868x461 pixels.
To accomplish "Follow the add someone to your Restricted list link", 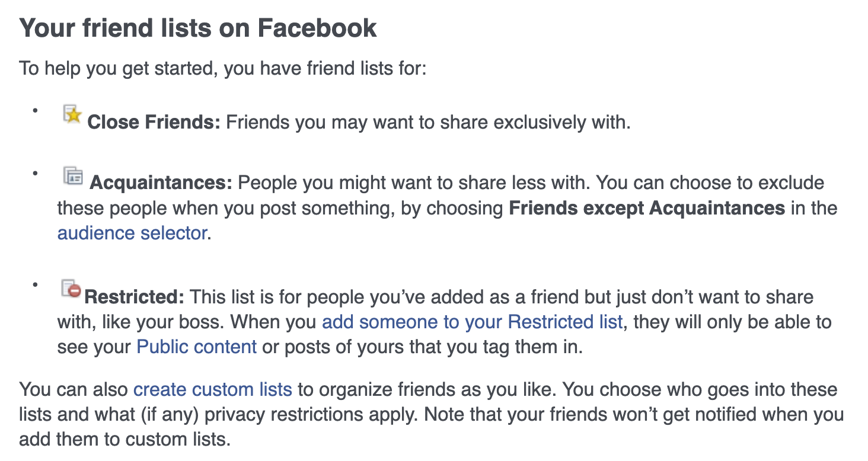I will (x=472, y=322).
